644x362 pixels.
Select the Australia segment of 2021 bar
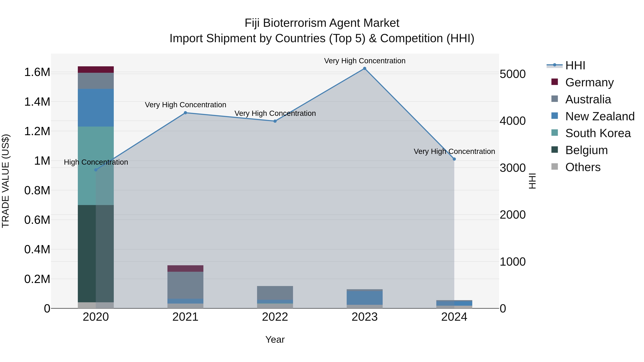[185, 285]
